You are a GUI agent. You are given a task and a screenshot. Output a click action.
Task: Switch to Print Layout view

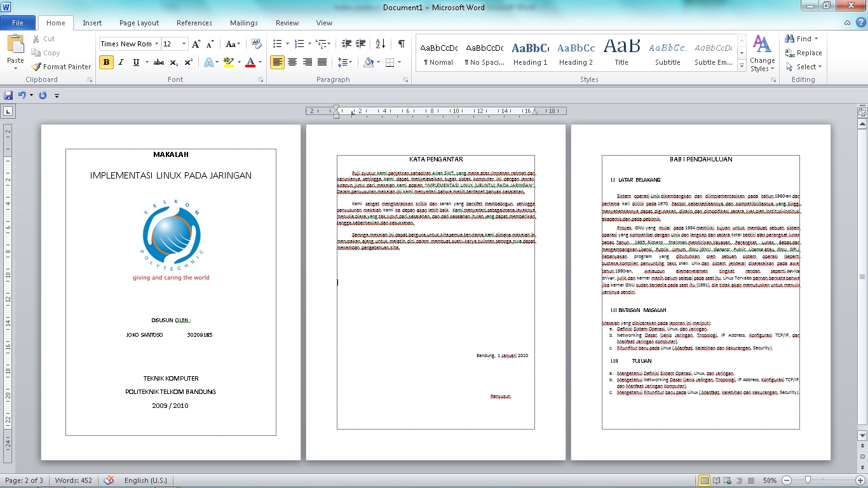pos(703,481)
